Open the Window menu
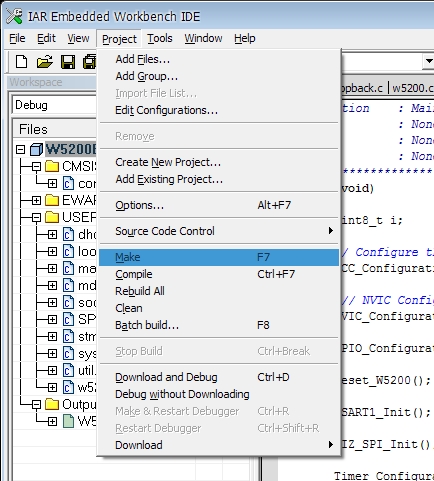The image size is (434, 481). (x=203, y=38)
